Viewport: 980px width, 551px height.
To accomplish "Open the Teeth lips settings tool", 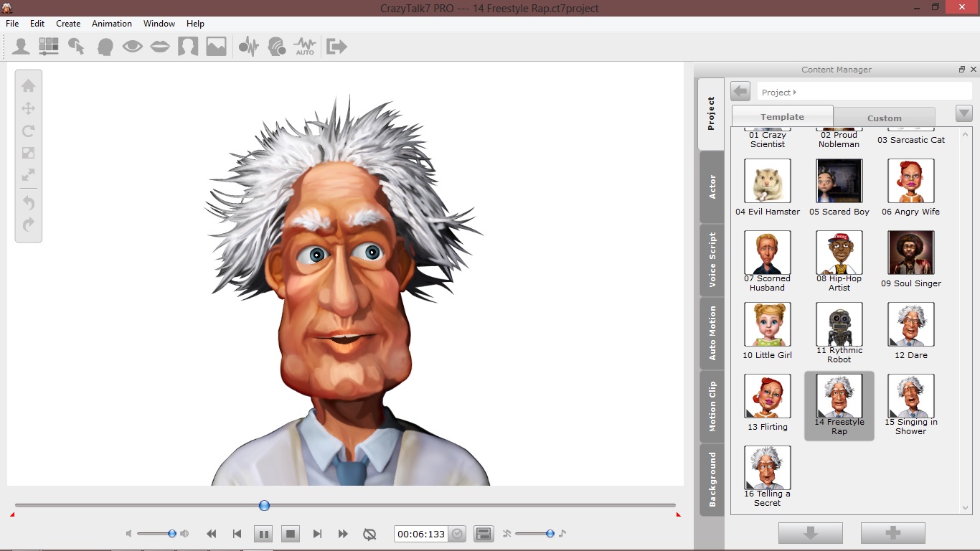I will (x=160, y=47).
